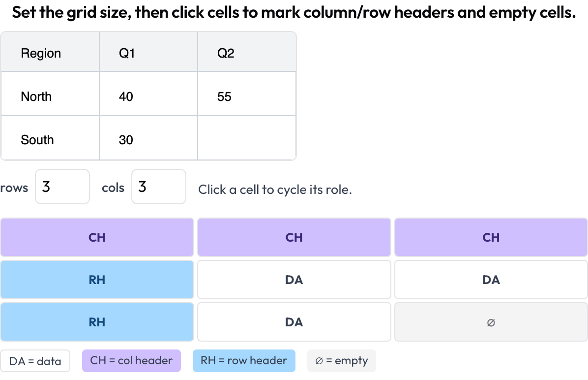This screenshot has height=380, width=588.
Task: Click the Q2 column header in table
Action: [247, 52]
